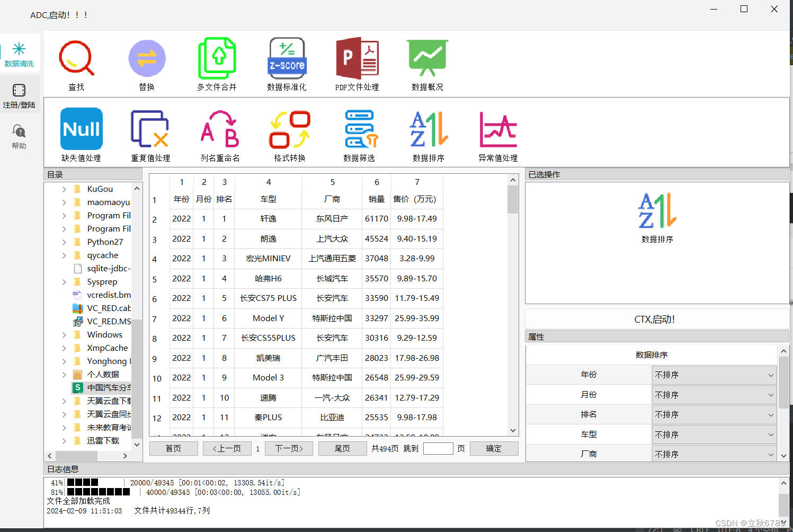Open the 厂商 sort dropdown
The height and width of the screenshot is (532, 793).
click(714, 453)
